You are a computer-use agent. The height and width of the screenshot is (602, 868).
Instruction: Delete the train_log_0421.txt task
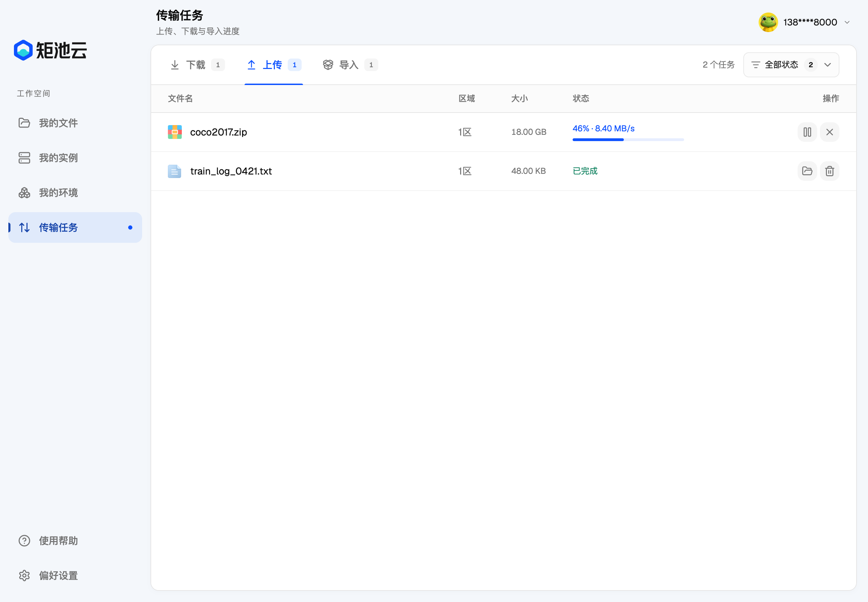829,171
